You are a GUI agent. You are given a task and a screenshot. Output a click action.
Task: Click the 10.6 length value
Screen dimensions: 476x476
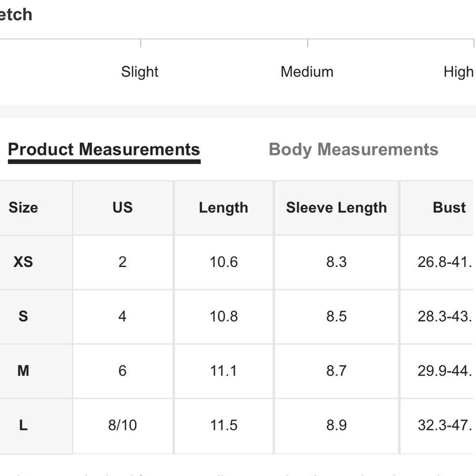pos(223,262)
